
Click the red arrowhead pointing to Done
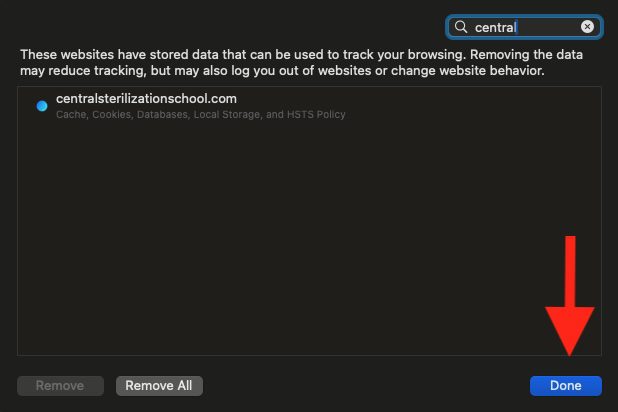[570, 331]
